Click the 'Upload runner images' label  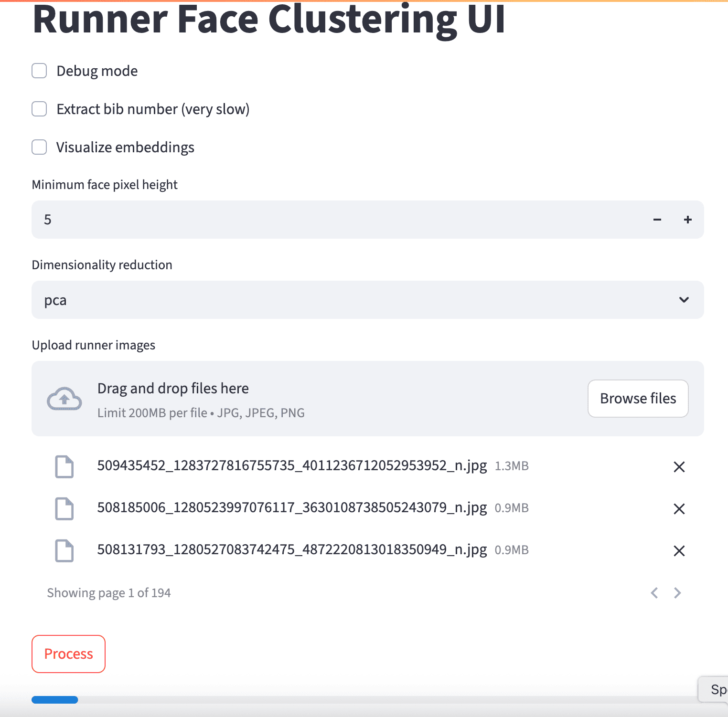click(94, 345)
